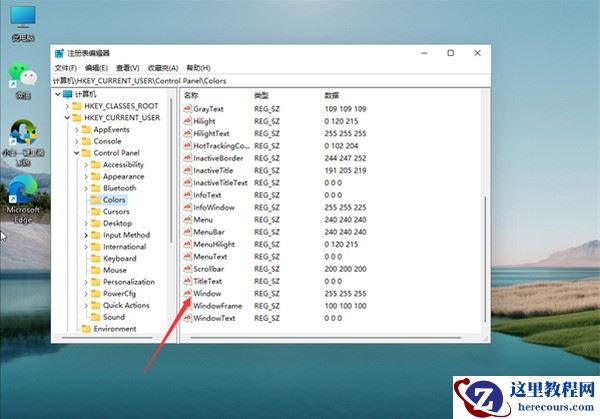Screen dimensions: 600x419
Task: Click the InfoWindow value icon
Action: [x=188, y=207]
